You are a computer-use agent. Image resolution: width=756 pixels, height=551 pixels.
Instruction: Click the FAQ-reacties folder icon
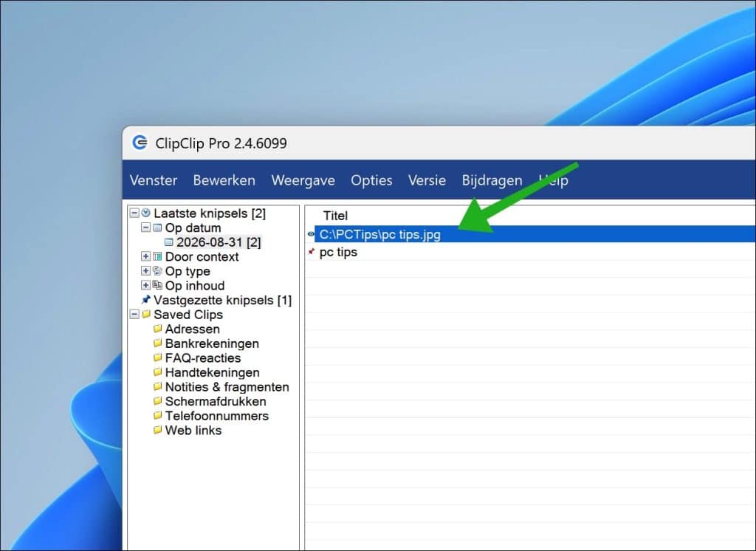pyautogui.click(x=157, y=357)
